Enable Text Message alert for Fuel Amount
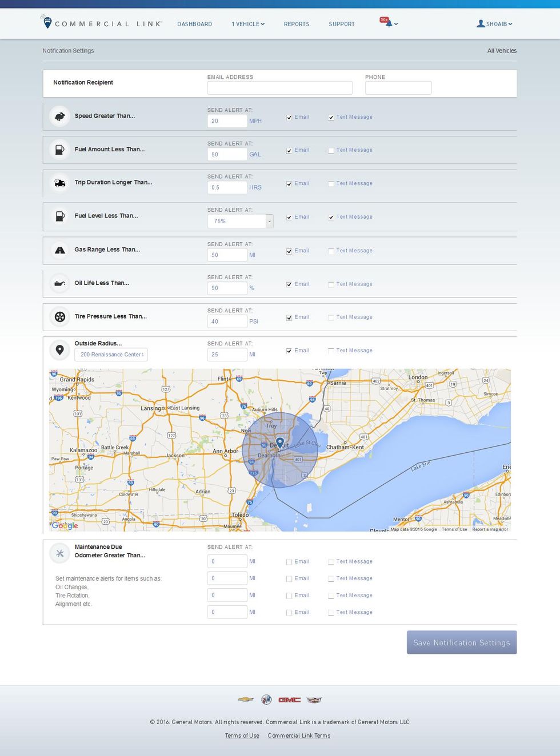560x756 pixels. (331, 151)
